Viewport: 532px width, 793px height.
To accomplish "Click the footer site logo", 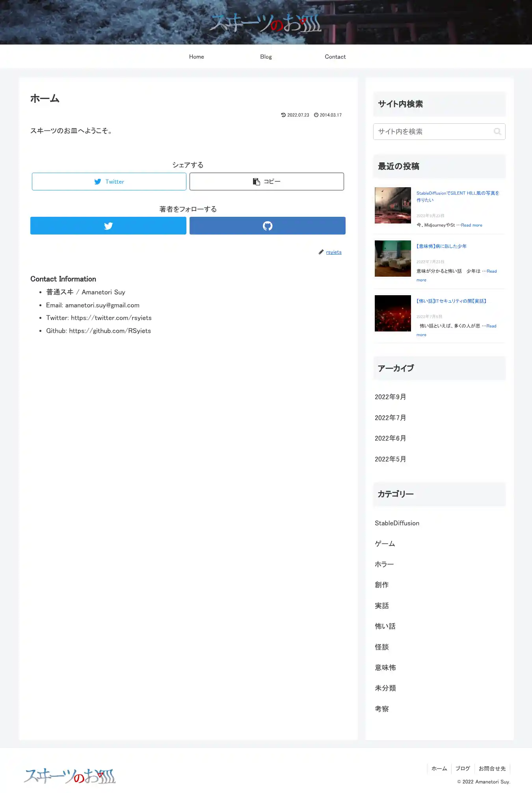I will (70, 776).
